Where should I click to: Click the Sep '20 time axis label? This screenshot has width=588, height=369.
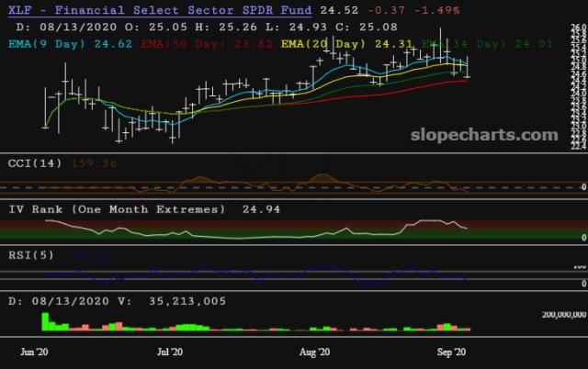pyautogui.click(x=451, y=352)
